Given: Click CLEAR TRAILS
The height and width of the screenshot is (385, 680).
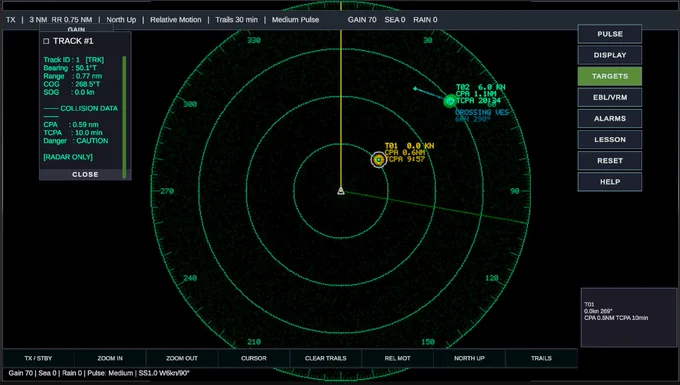Looking at the screenshot, I should pos(326,358).
